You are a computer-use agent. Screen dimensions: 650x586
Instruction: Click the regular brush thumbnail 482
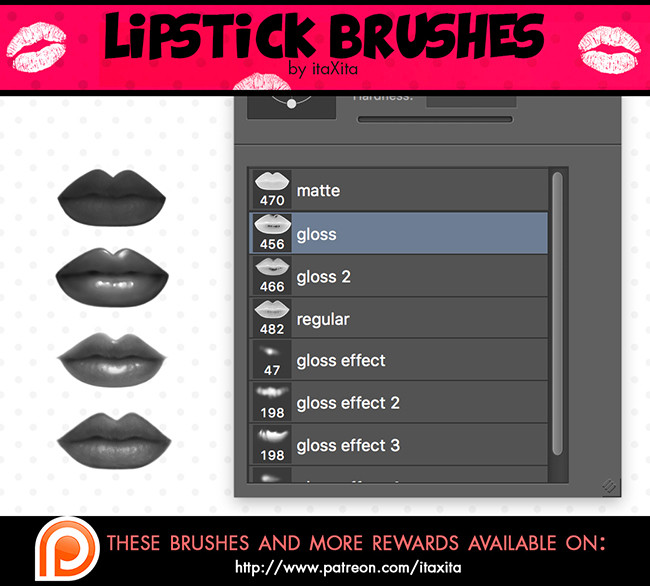tap(272, 318)
